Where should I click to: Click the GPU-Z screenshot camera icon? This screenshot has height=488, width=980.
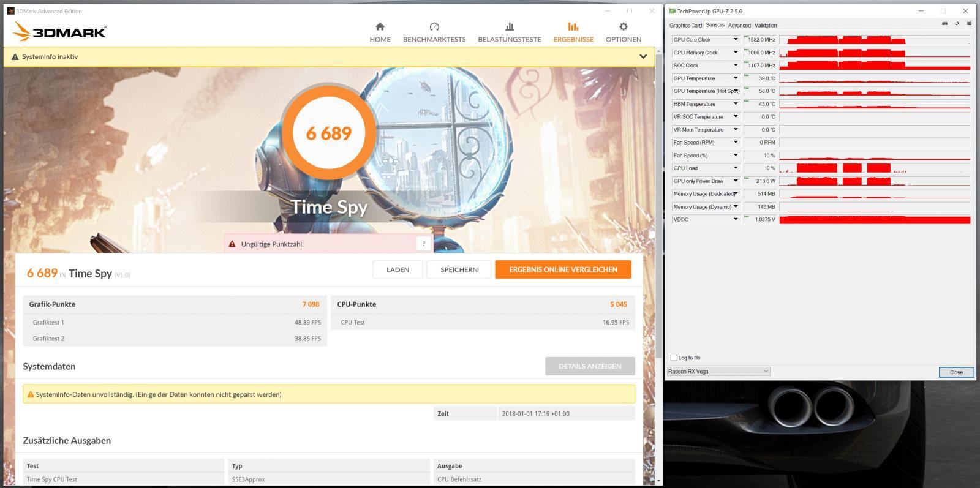(944, 24)
